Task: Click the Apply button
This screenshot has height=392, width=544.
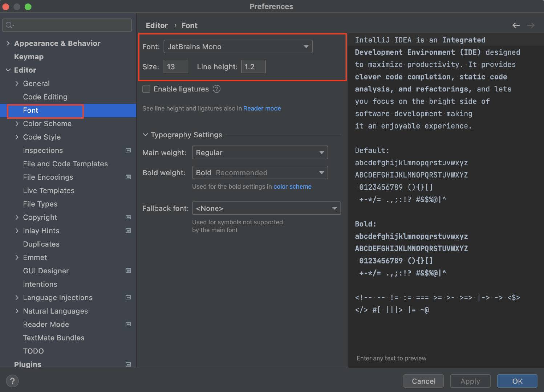Action: (470, 381)
